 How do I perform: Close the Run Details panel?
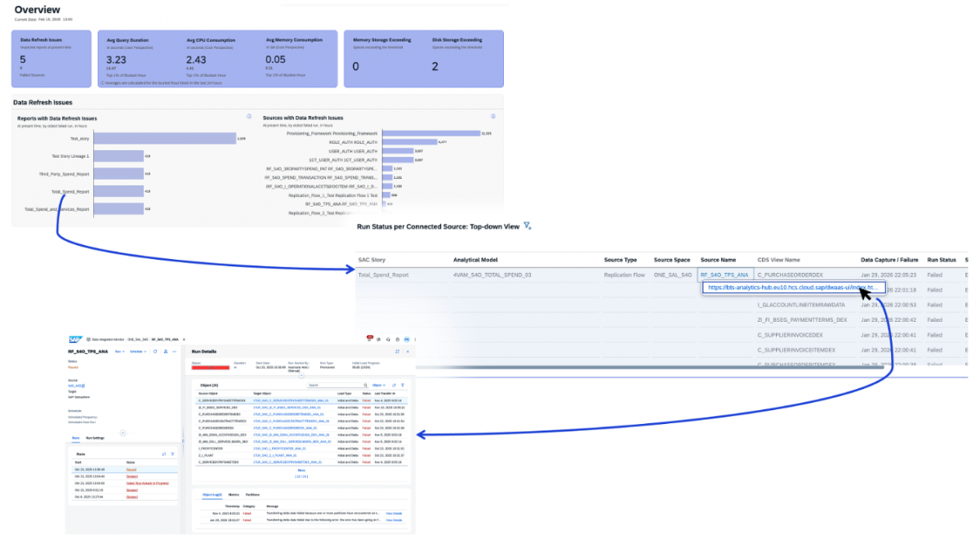(x=408, y=351)
